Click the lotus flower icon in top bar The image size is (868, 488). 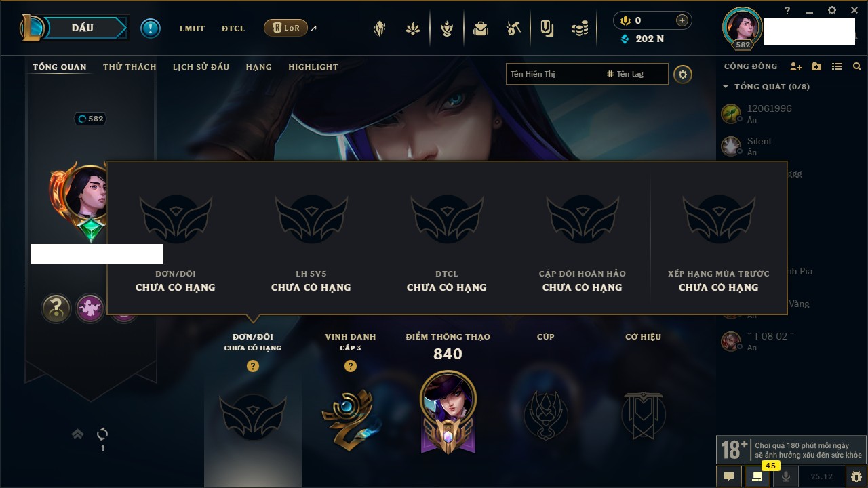click(413, 28)
